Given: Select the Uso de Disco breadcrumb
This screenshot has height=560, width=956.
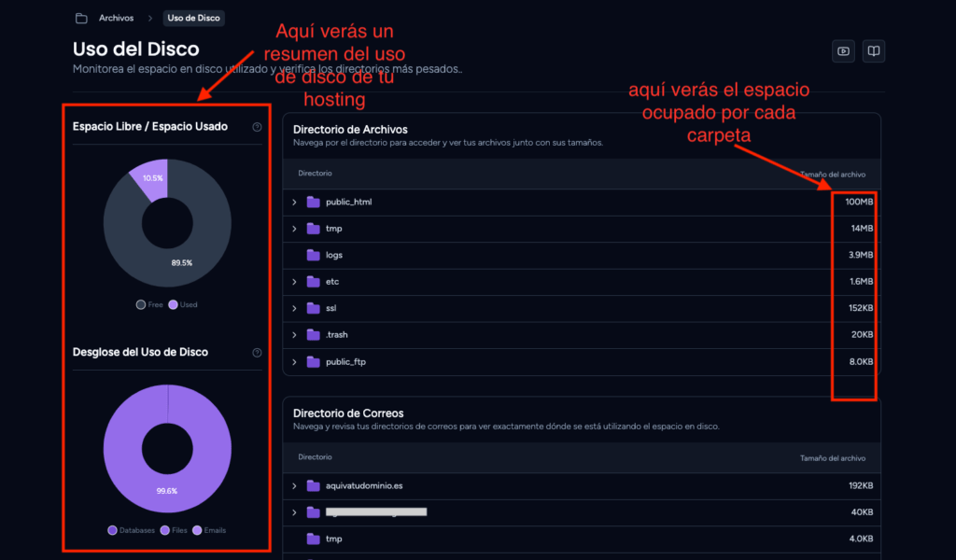Looking at the screenshot, I should [x=194, y=19].
